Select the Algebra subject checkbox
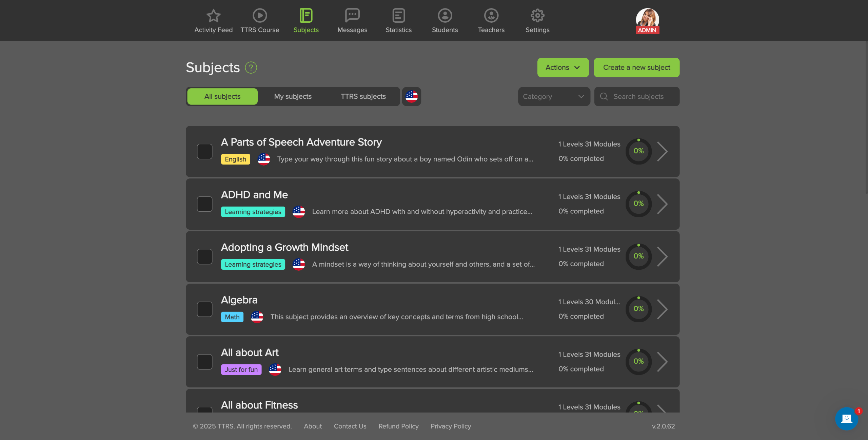 pyautogui.click(x=205, y=309)
